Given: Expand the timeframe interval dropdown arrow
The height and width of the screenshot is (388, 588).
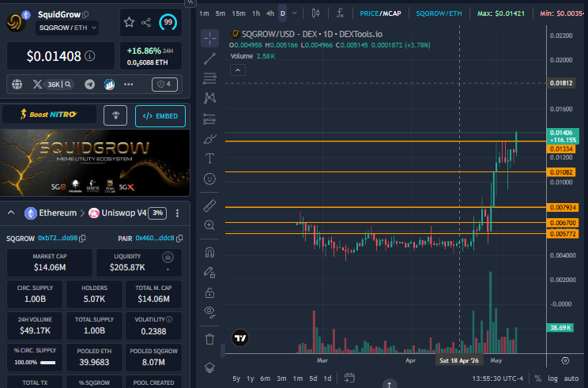Looking at the screenshot, I should [x=294, y=13].
